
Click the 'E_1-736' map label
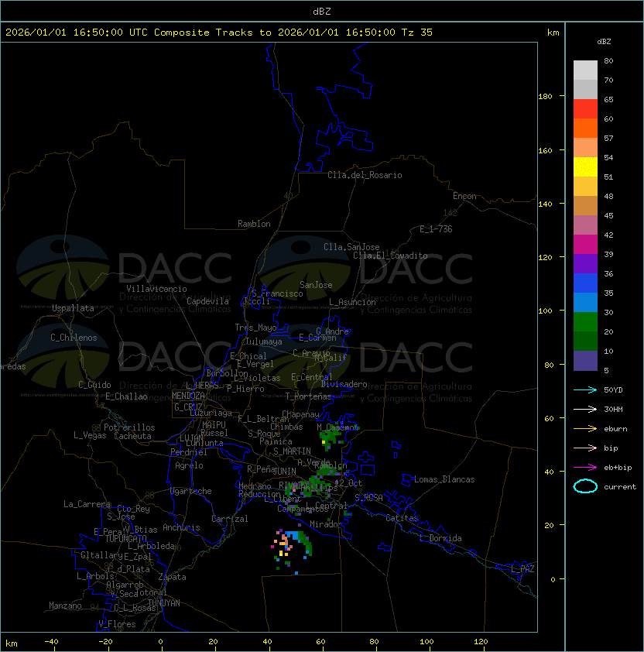436,229
